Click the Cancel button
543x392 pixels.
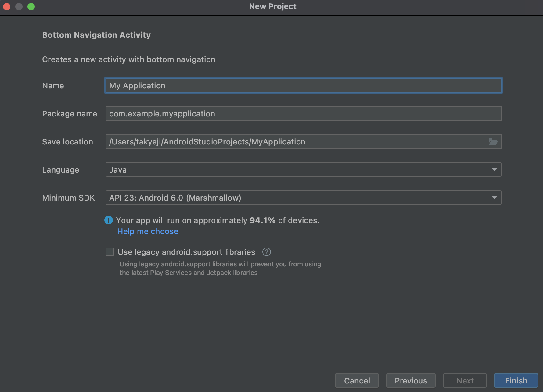tap(357, 380)
